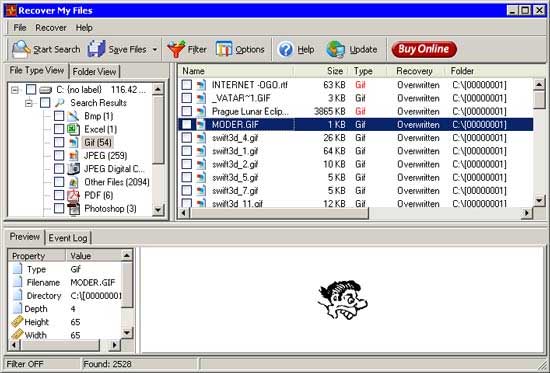This screenshot has height=373, width=550.
Task: Select the File Type View tab
Action: tap(36, 70)
